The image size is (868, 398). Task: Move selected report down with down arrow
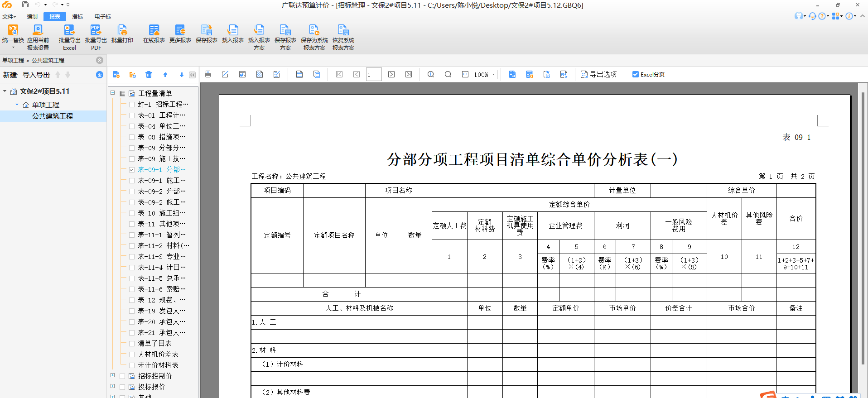(x=182, y=75)
